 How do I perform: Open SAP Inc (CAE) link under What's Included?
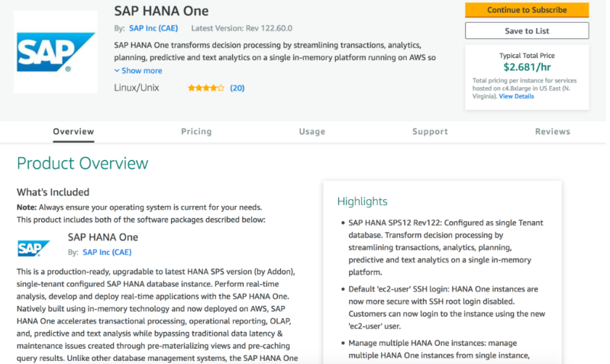click(x=107, y=252)
